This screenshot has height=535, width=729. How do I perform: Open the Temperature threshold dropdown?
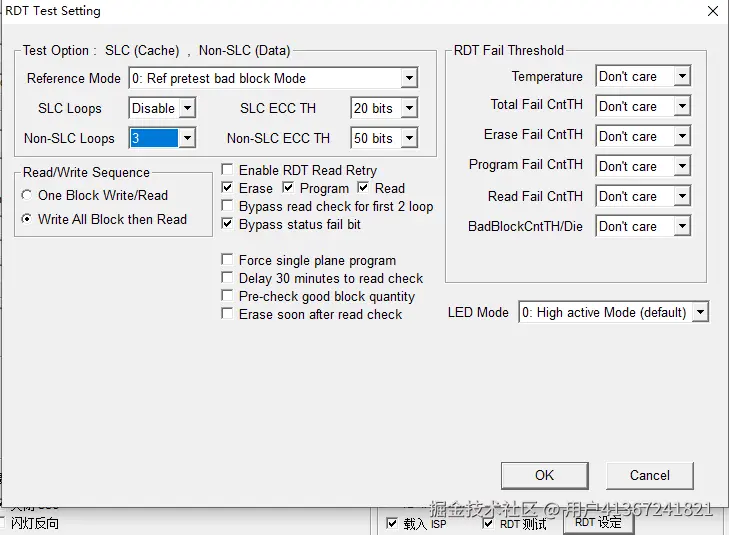click(682, 76)
